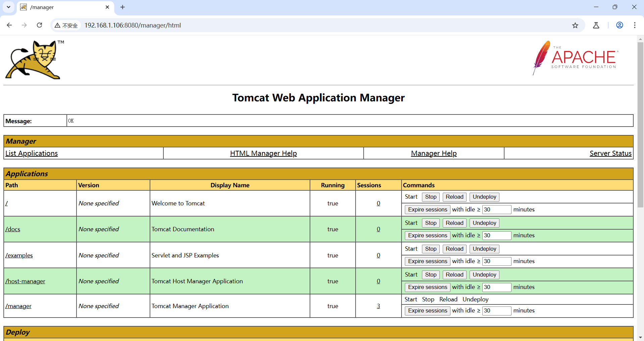Click idle minutes field for /examples
This screenshot has height=341, width=644.
[497, 261]
